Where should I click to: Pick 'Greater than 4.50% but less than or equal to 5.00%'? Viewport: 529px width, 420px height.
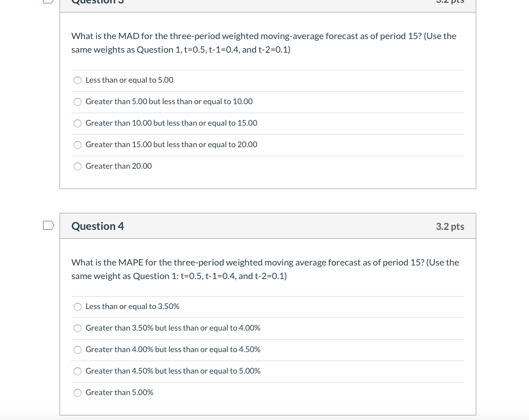click(x=78, y=371)
